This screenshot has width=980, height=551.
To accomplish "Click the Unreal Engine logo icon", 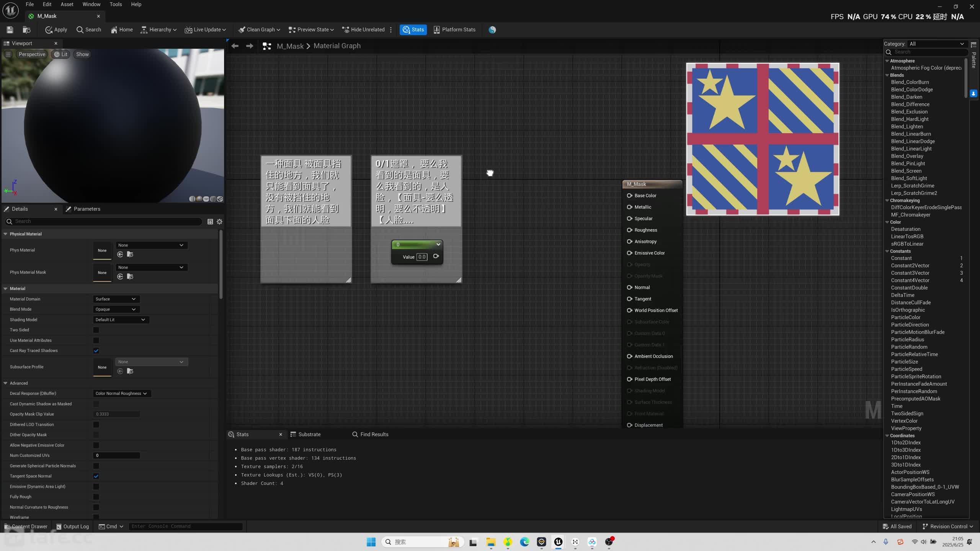I will (10, 10).
